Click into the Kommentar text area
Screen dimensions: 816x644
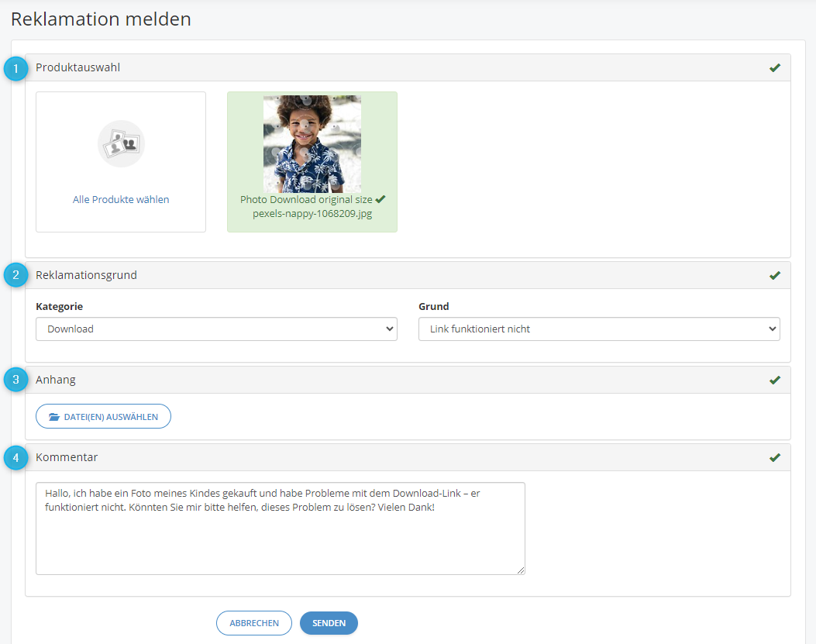coord(281,529)
